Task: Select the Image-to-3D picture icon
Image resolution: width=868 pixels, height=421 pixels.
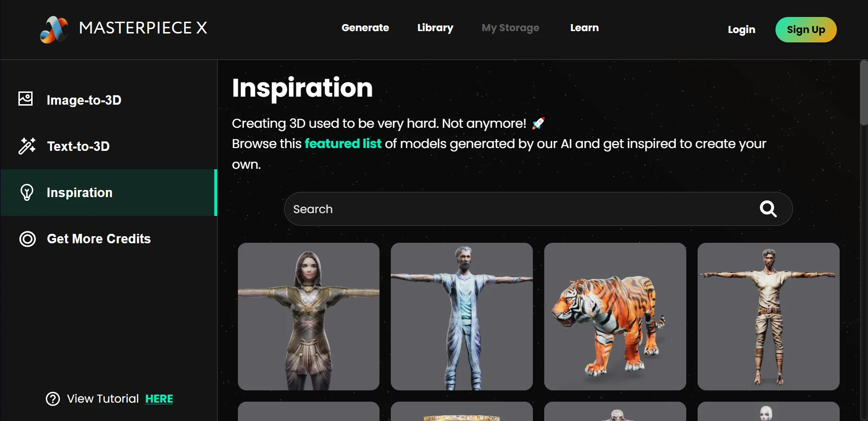Action: tap(25, 99)
